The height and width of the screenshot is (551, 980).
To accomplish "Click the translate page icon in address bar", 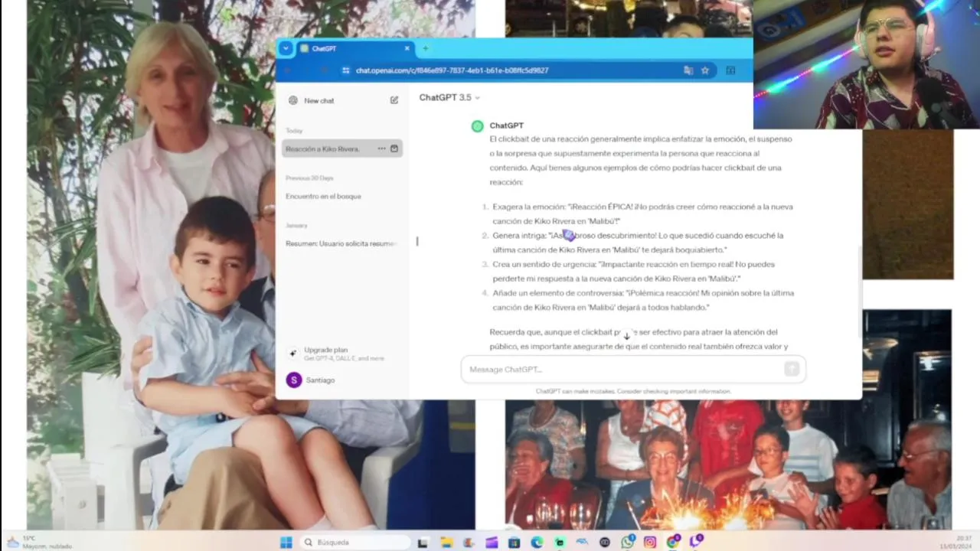I will click(x=688, y=70).
